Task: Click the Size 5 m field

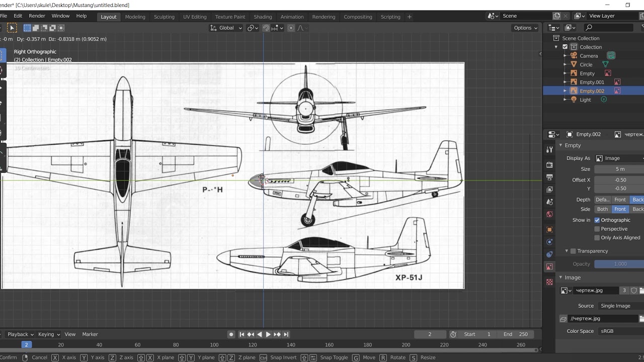Action: click(619, 169)
